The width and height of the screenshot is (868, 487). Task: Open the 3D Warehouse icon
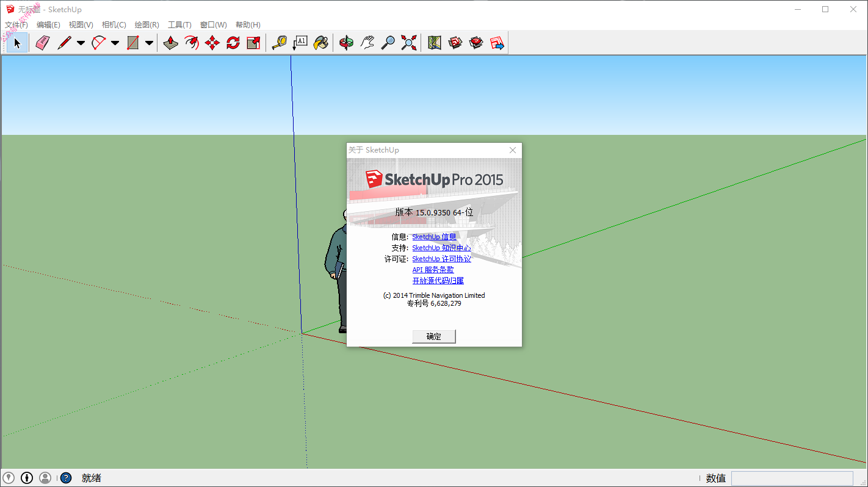pos(455,43)
